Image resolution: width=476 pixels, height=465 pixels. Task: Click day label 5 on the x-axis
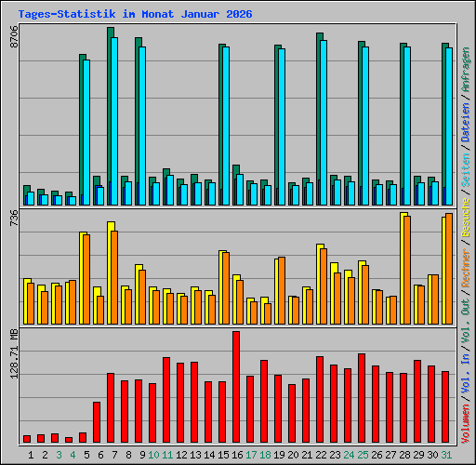click(86, 455)
